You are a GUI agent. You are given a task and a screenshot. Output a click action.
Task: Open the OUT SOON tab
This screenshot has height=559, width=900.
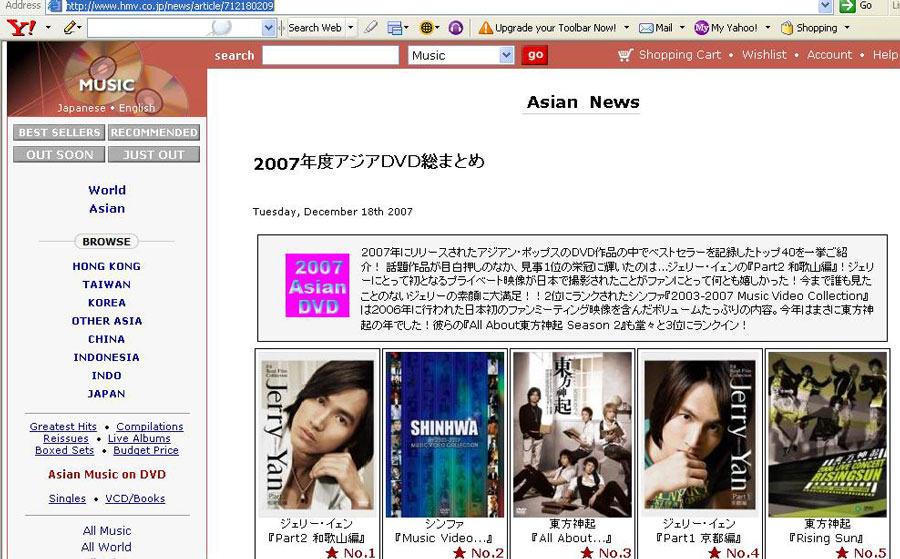pyautogui.click(x=59, y=155)
